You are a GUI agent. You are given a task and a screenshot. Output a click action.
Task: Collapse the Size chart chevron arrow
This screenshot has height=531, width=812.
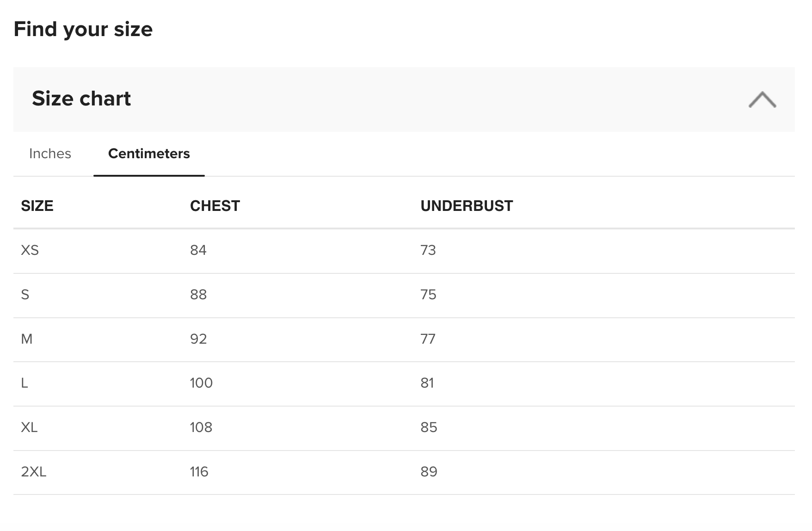pos(762,99)
